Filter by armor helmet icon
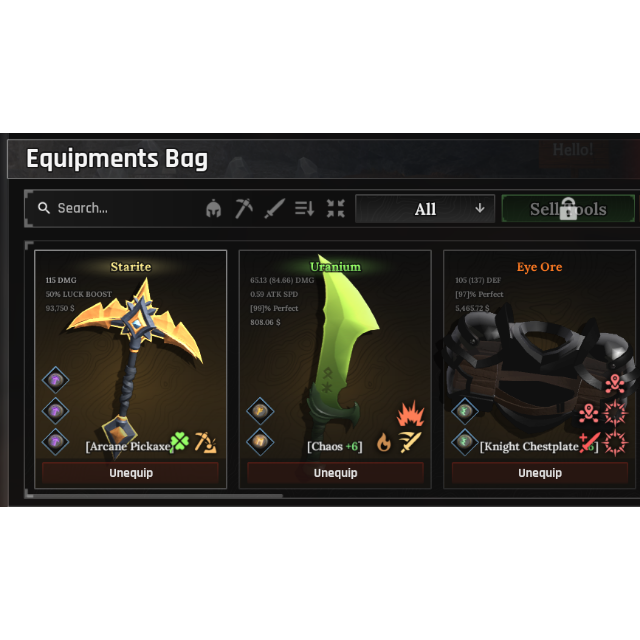640x640 pixels. (x=213, y=209)
